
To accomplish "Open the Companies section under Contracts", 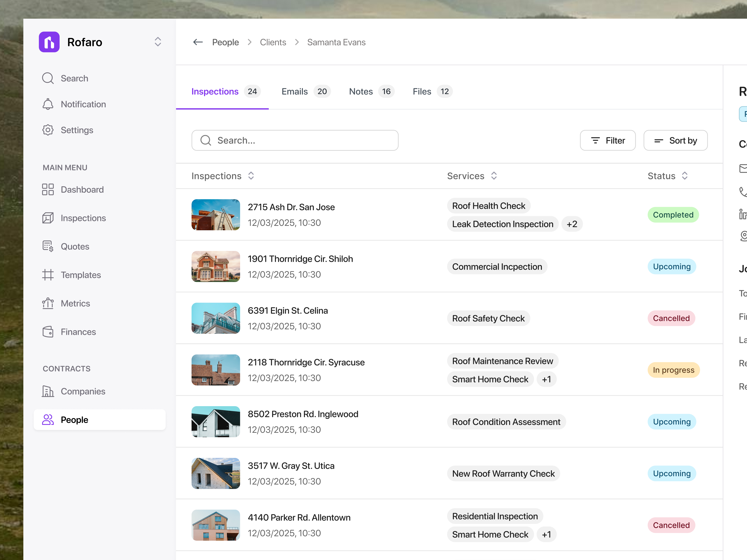I will coord(48,391).
